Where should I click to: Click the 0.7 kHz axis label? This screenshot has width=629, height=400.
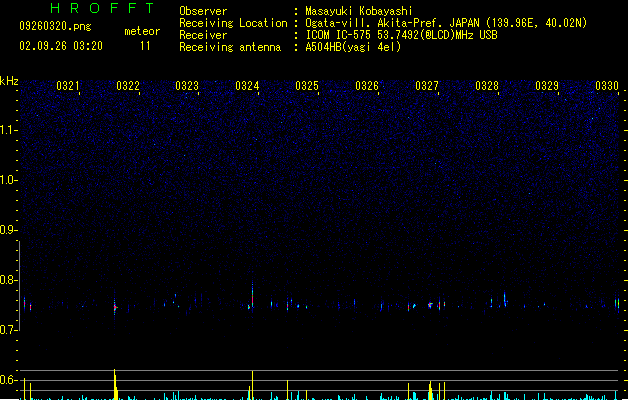click(x=8, y=330)
